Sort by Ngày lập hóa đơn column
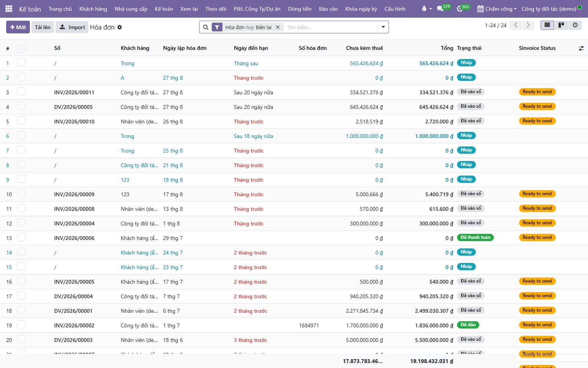 pos(185,48)
